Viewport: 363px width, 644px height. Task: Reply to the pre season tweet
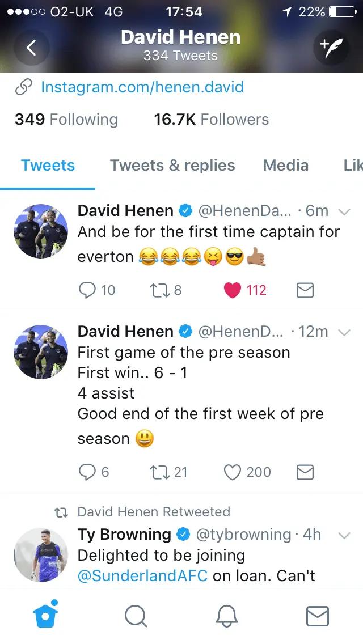[x=87, y=472]
